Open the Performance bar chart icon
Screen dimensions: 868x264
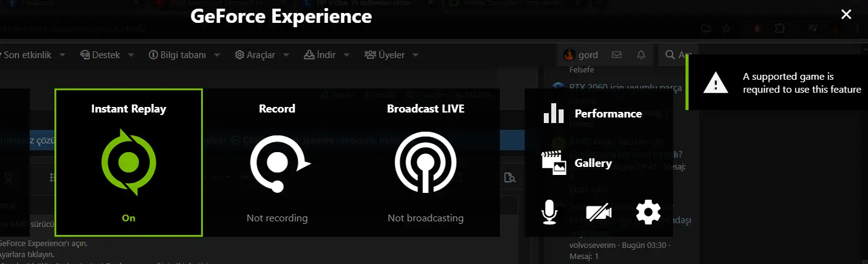pyautogui.click(x=554, y=114)
